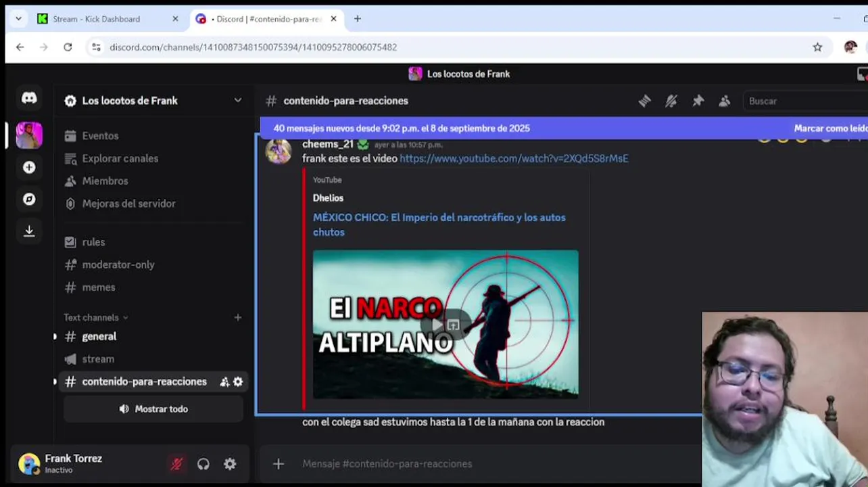Screen dimensions: 868x487
Task: Open browser profile avatar
Action: [850, 47]
